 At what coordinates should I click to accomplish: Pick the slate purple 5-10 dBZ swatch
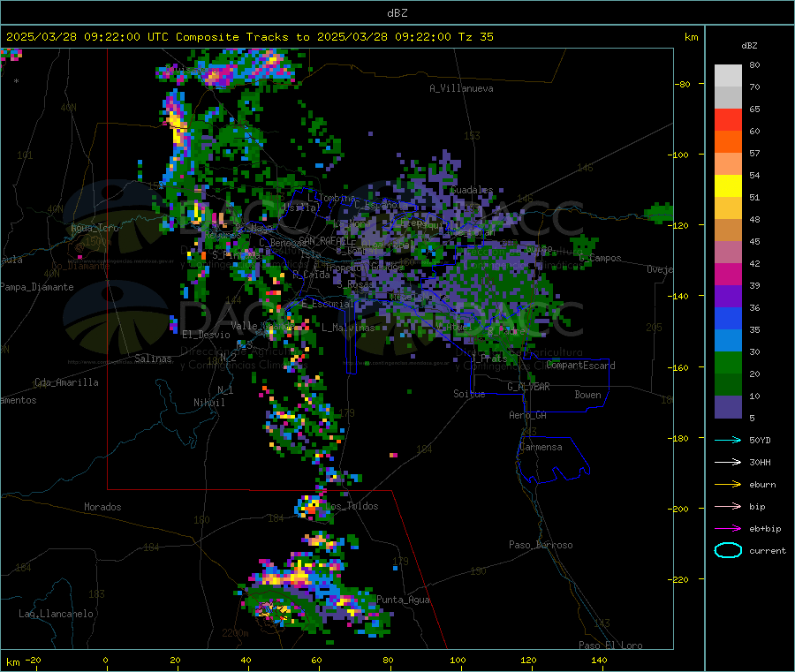click(x=728, y=407)
